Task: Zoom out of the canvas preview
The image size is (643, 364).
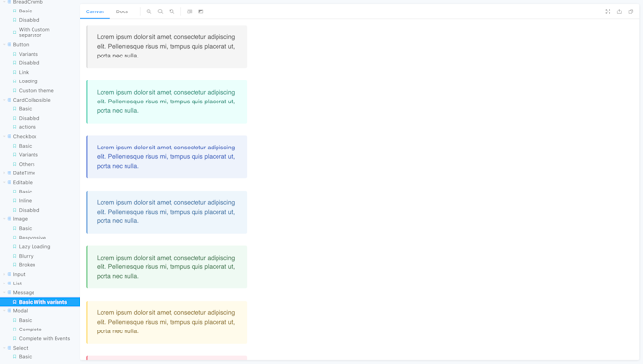Action: pyautogui.click(x=160, y=11)
